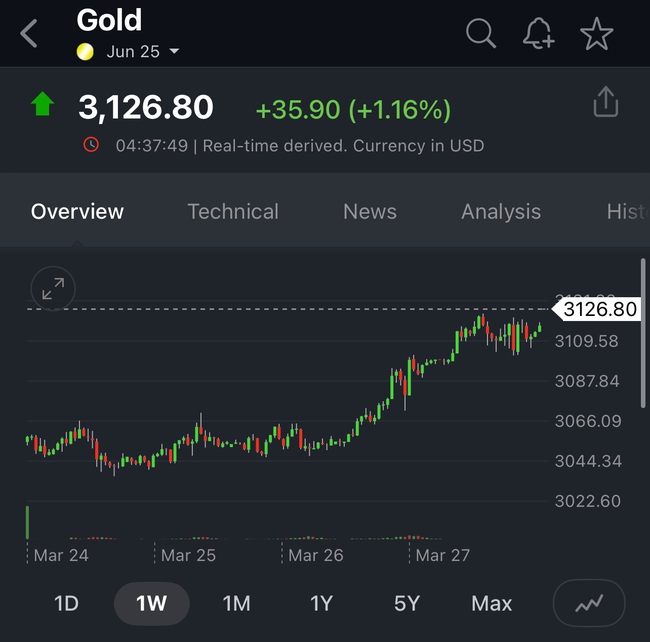Add a price alert with bell icon
The image size is (650, 642).
point(539,34)
